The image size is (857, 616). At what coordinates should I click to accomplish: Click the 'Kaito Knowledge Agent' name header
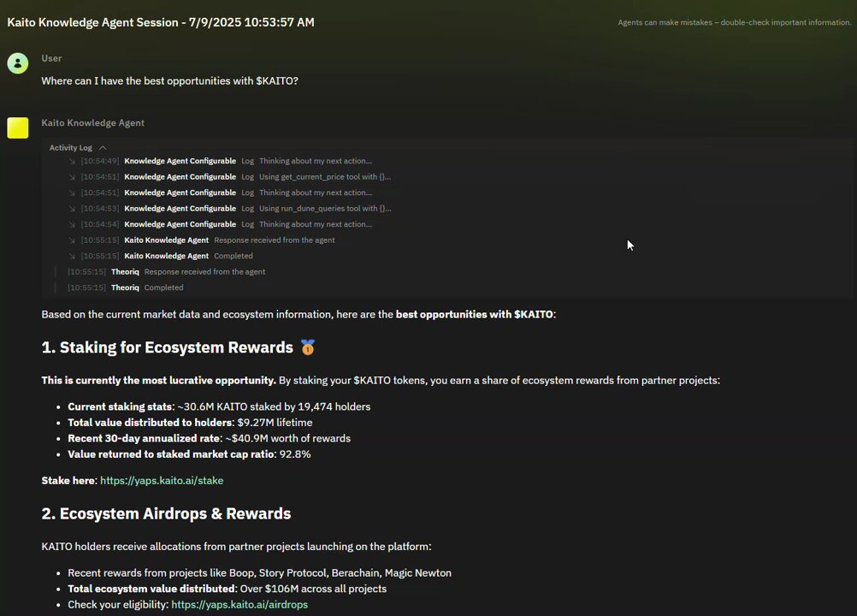[93, 123]
